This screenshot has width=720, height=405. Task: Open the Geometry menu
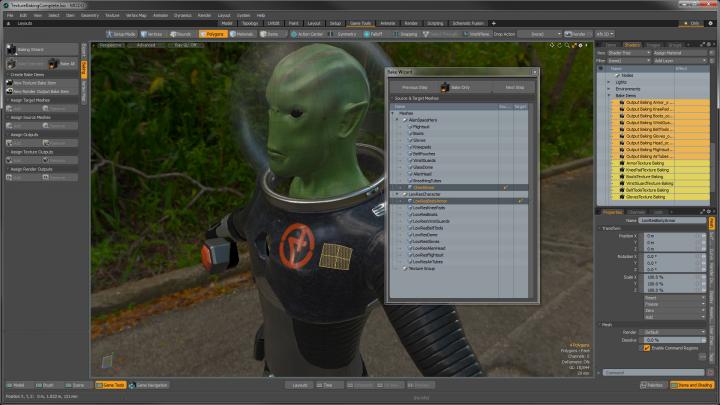pyautogui.click(x=90, y=15)
